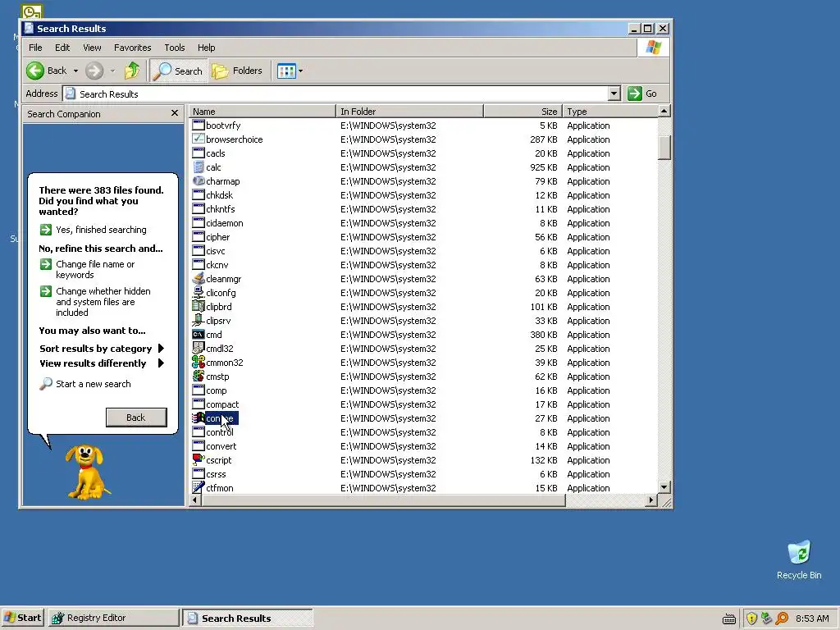Expand Sort results by category

pyautogui.click(x=102, y=349)
